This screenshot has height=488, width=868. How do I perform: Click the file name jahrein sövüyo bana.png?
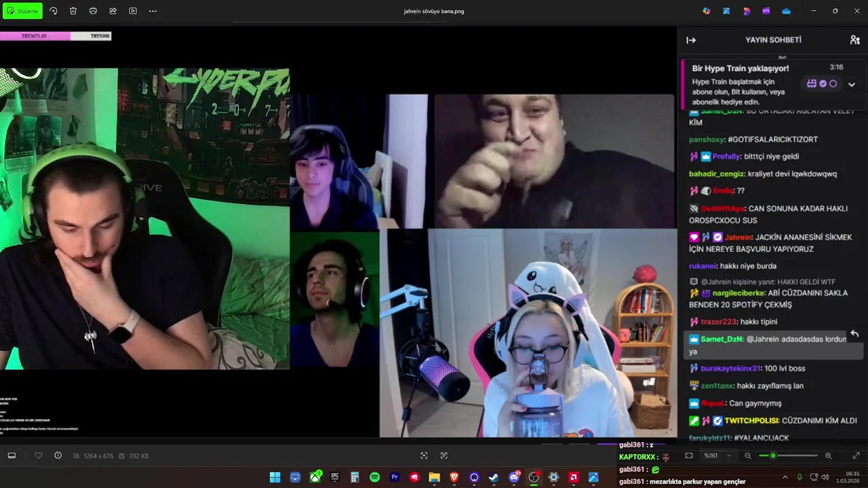pyautogui.click(x=434, y=12)
